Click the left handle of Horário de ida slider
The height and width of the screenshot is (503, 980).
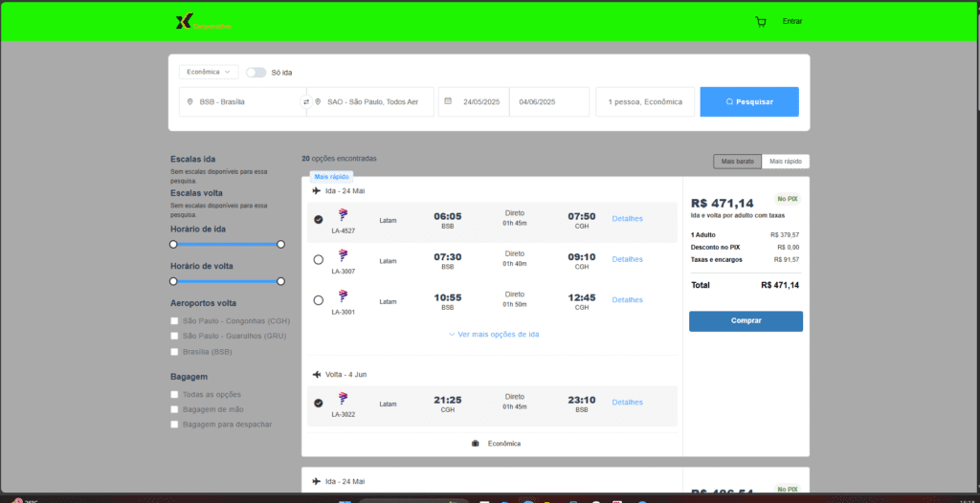tap(173, 245)
